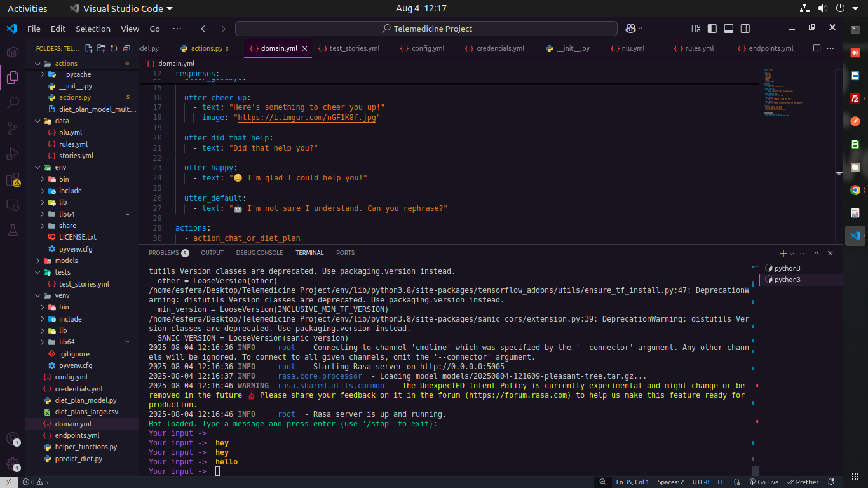Open the Run and Debug view

tap(12, 154)
